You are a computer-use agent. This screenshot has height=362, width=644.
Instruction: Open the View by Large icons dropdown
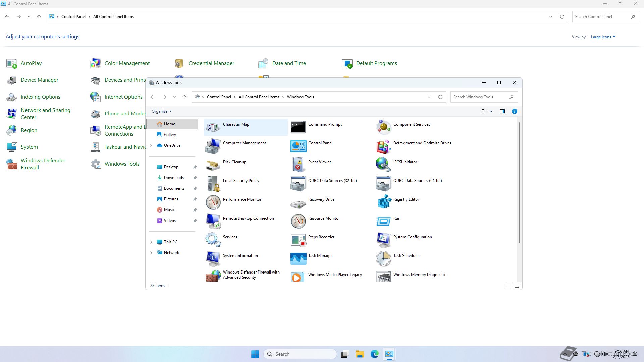[x=603, y=37]
